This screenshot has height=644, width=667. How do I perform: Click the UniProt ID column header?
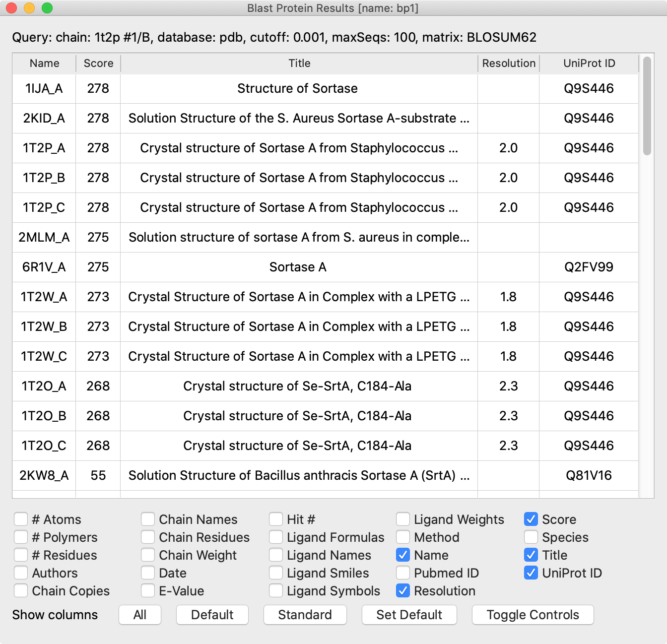589,64
